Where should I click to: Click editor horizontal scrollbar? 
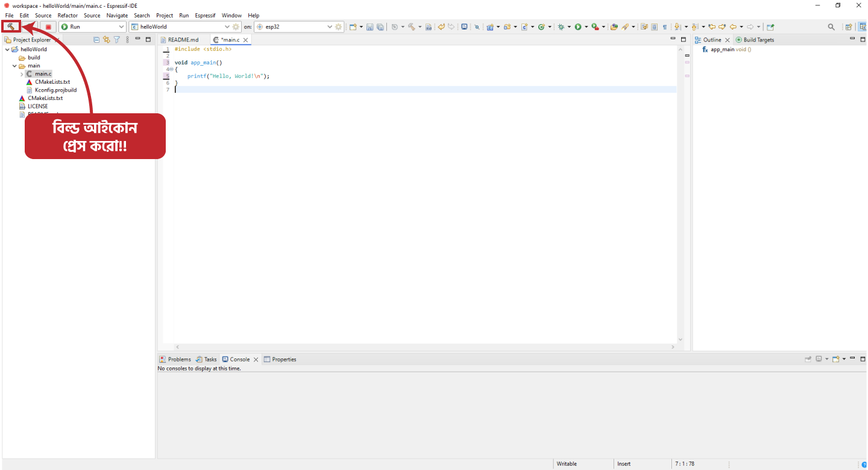425,347
